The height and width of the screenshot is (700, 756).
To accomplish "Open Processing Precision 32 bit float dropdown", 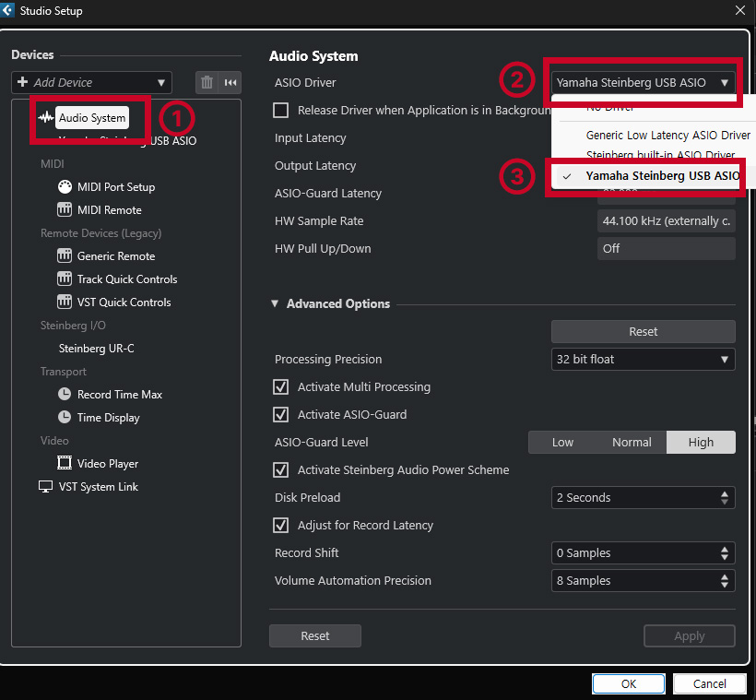I will 644,360.
